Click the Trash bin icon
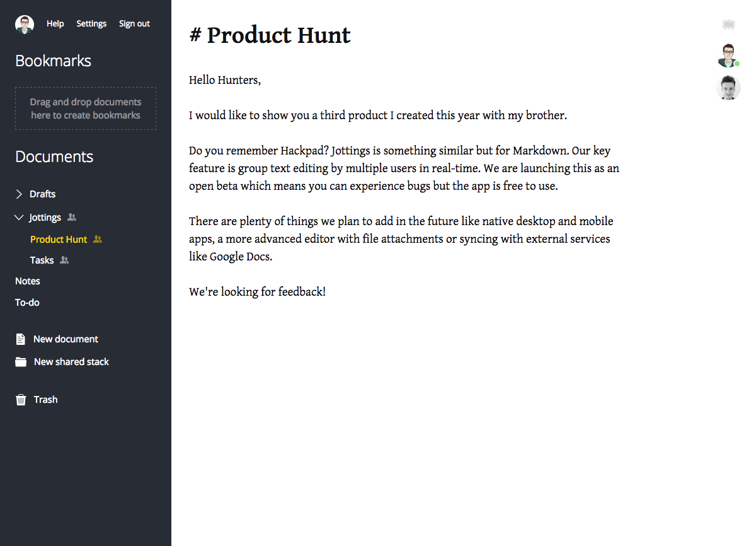This screenshot has height=546, width=756. [21, 400]
